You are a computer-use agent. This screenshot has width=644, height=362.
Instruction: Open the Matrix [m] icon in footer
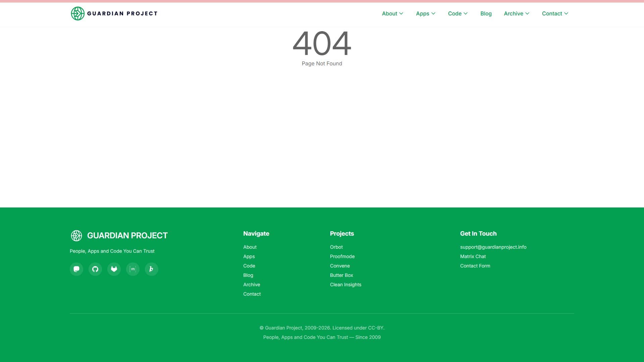click(133, 269)
